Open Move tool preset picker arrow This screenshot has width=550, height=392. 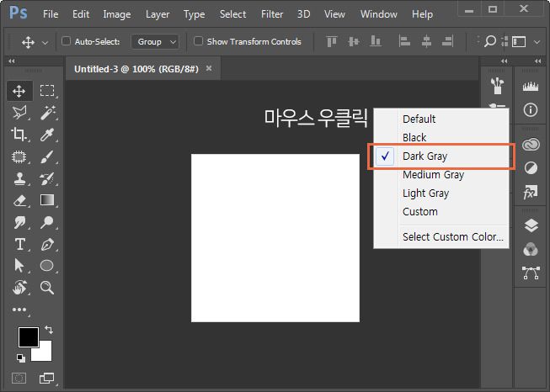point(45,43)
